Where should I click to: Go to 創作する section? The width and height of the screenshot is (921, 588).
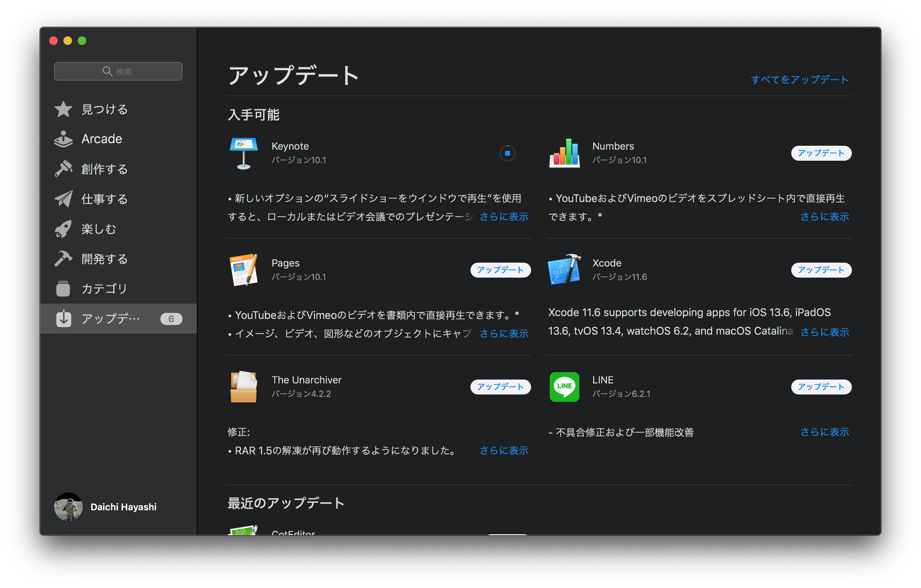[x=118, y=169]
